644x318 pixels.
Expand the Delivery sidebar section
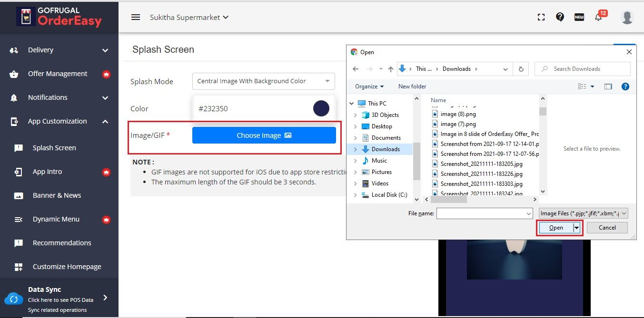pos(105,50)
